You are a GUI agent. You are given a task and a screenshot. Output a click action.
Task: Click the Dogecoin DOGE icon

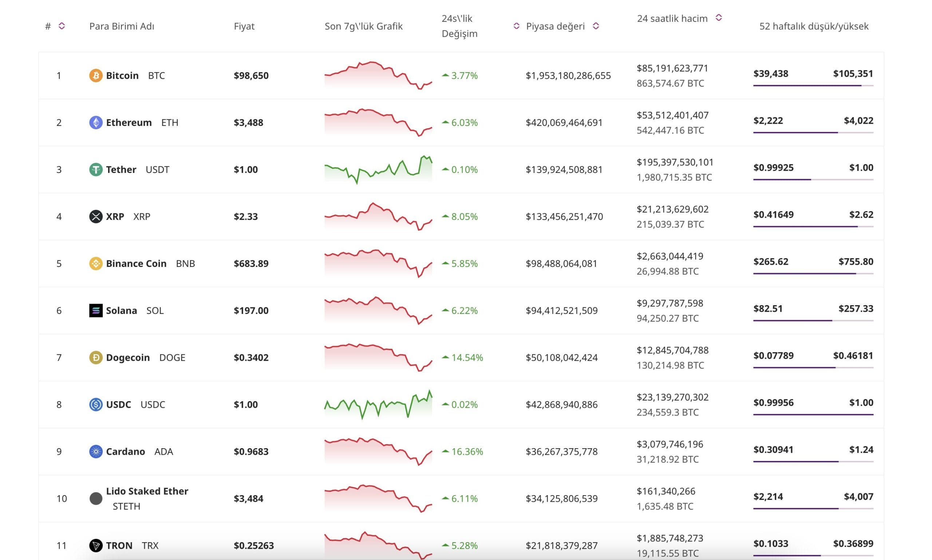click(x=96, y=357)
